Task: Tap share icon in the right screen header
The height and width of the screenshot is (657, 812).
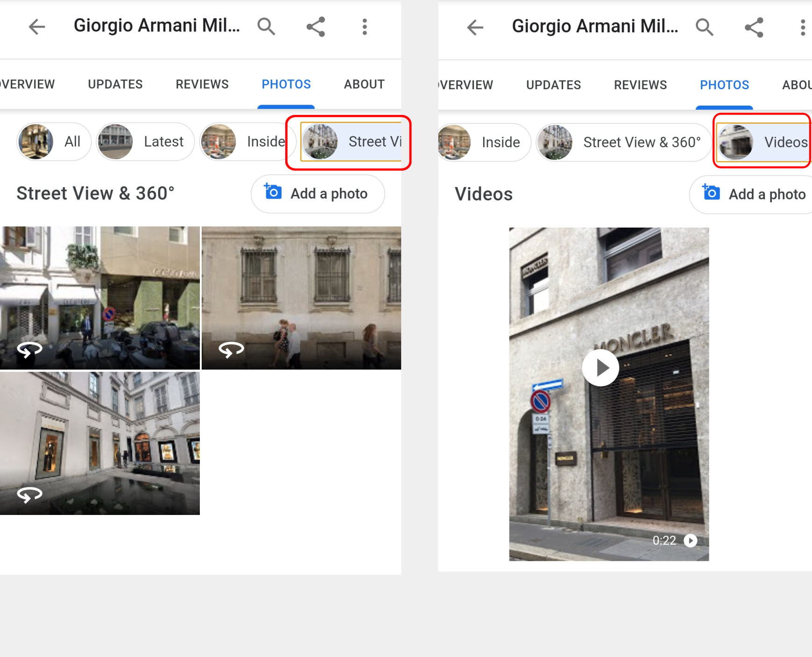Action: click(x=754, y=27)
